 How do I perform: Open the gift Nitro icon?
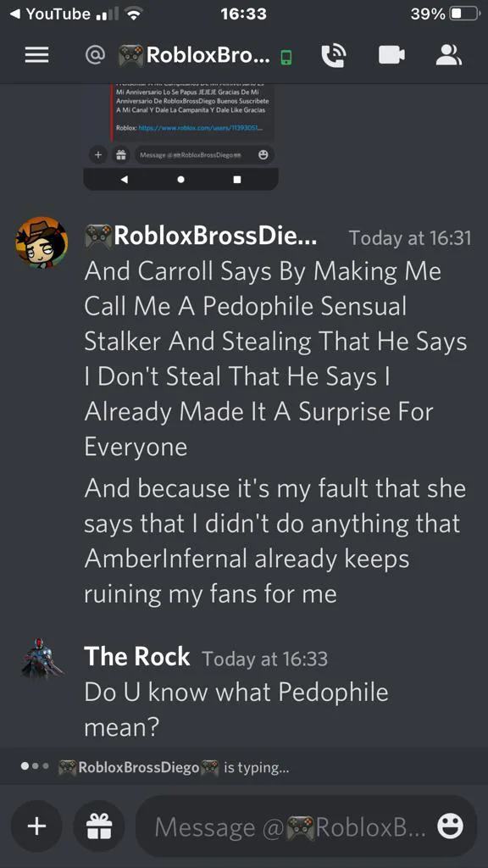pyautogui.click(x=99, y=826)
